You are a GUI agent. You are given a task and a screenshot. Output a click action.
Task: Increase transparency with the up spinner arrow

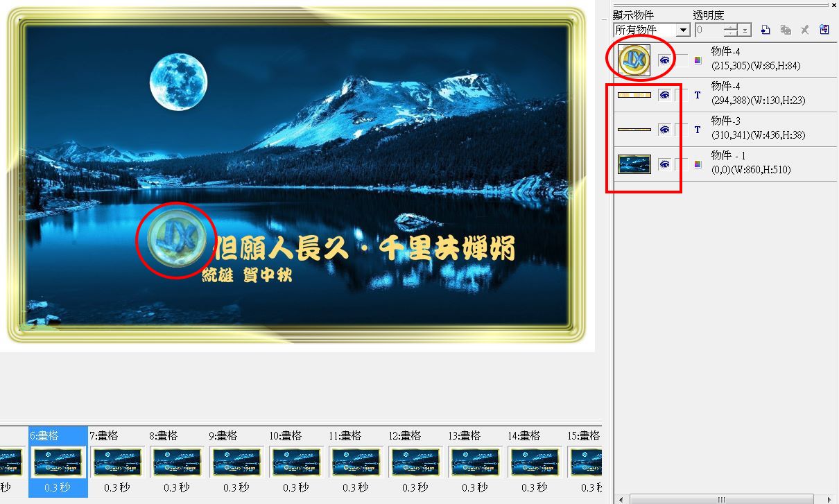[731, 27]
